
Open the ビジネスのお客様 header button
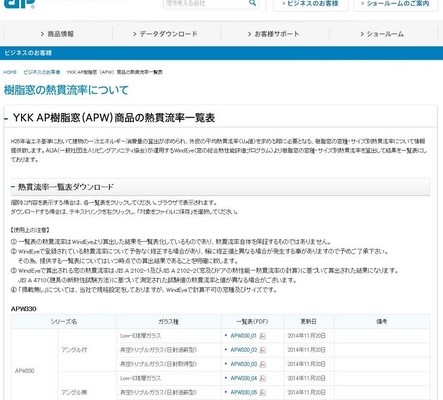pyautogui.click(x=311, y=4)
